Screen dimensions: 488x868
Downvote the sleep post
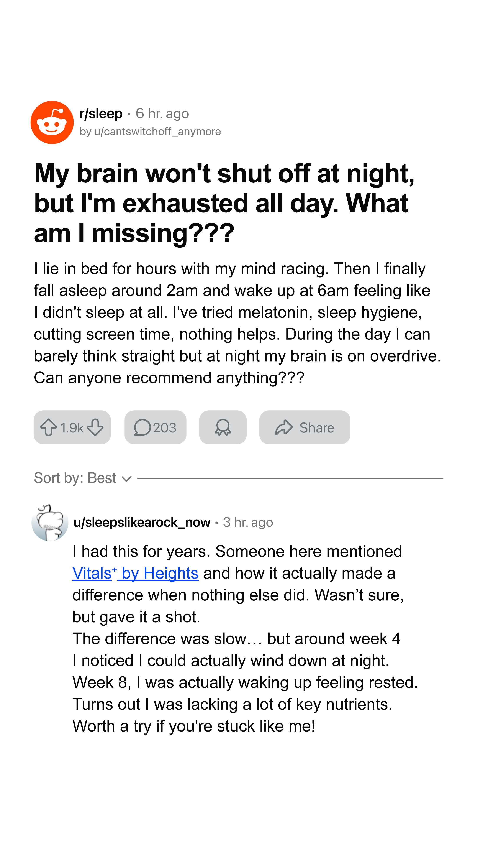pos(95,427)
